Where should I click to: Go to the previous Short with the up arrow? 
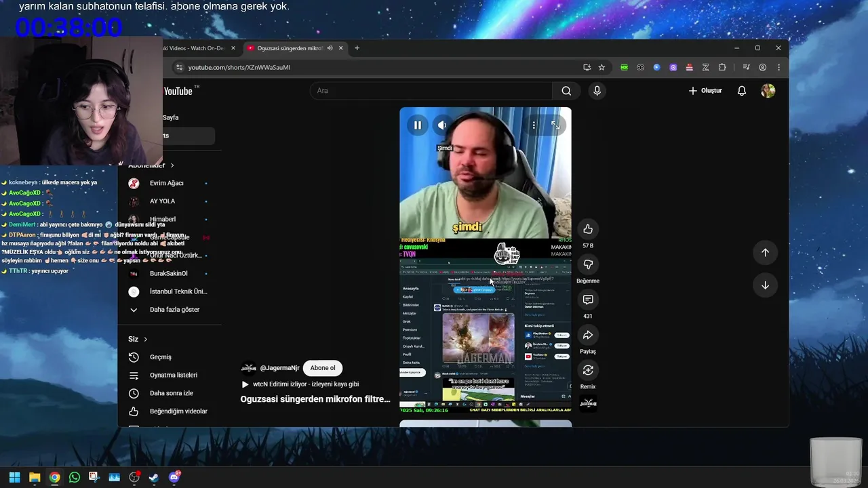click(765, 252)
